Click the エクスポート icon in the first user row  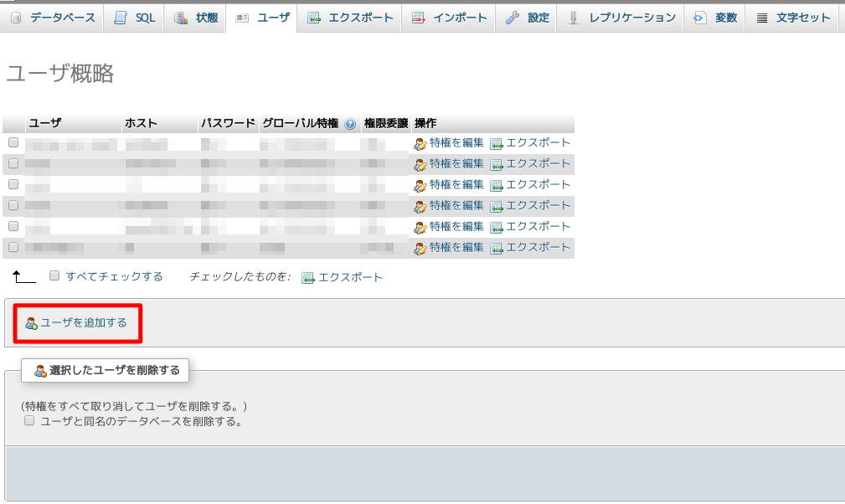pyautogui.click(x=497, y=144)
